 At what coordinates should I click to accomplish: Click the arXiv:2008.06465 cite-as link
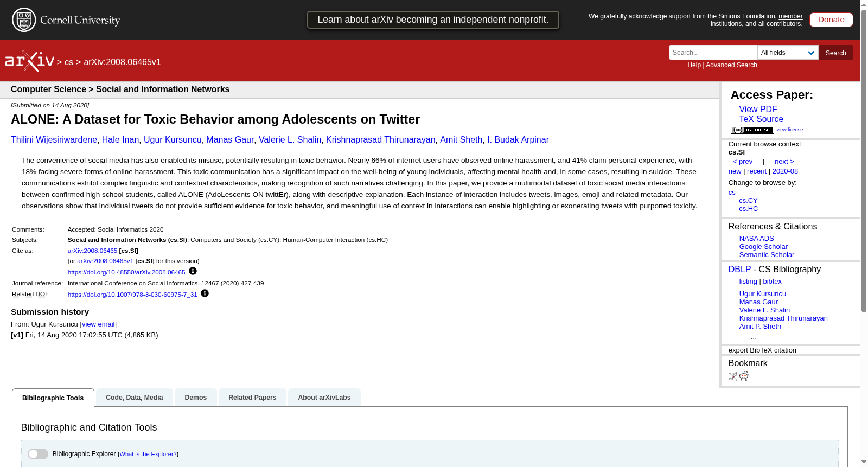pos(92,251)
